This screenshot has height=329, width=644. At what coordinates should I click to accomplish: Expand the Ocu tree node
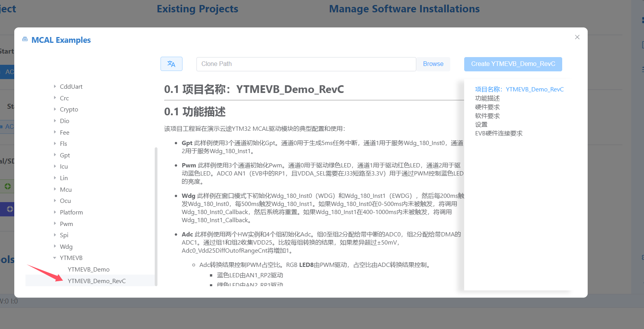pyautogui.click(x=55, y=201)
